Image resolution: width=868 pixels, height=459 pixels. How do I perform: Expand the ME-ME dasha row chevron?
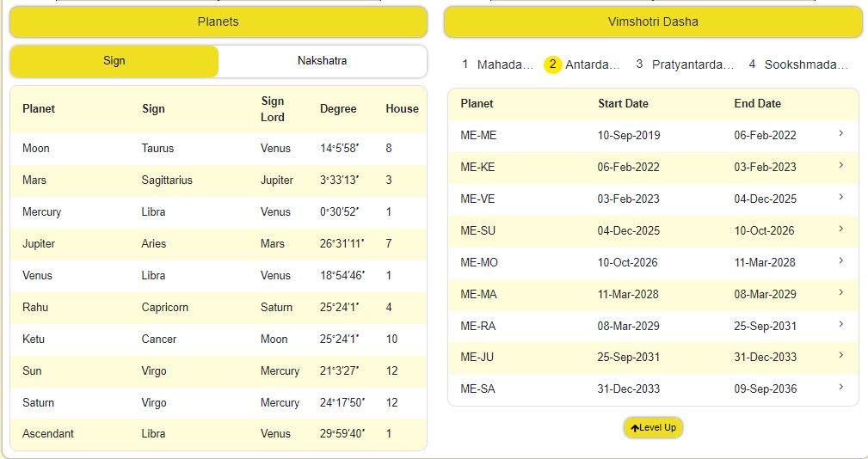840,134
